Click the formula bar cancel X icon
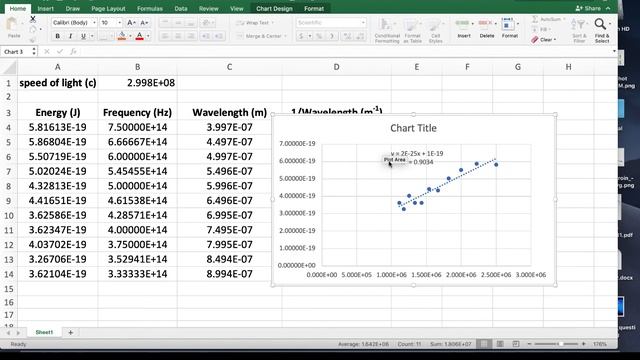This screenshot has width=640, height=360. point(47,51)
